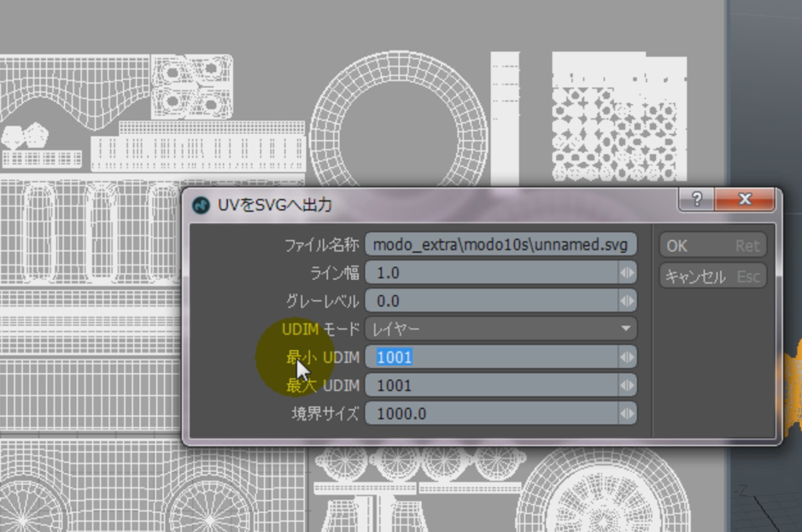Click the 境界サイズ value field

[491, 413]
